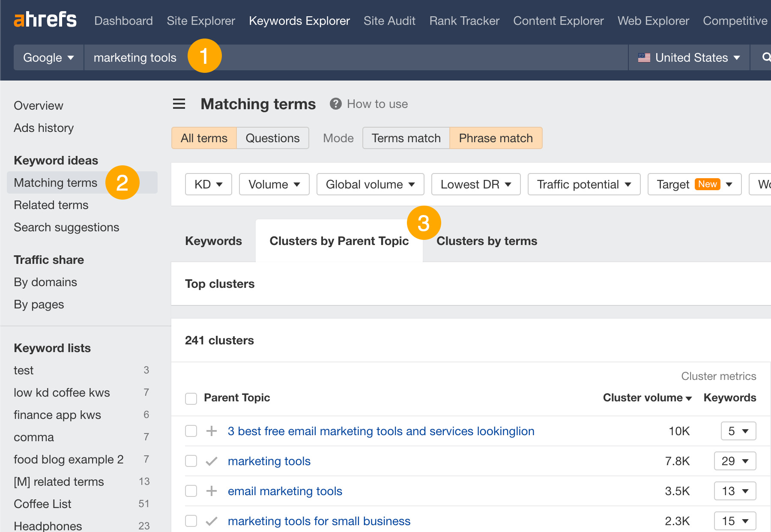
Task: Open the Target New filter dropdown
Action: (x=695, y=184)
